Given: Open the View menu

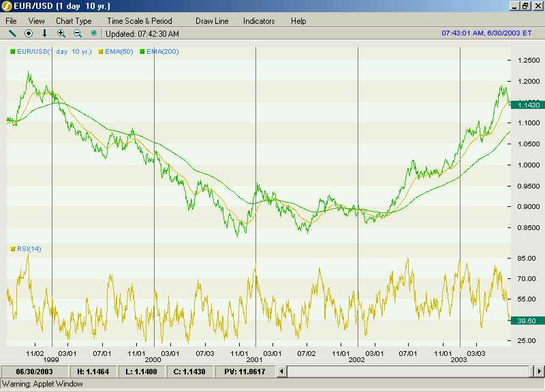Looking at the screenshot, I should tap(37, 21).
